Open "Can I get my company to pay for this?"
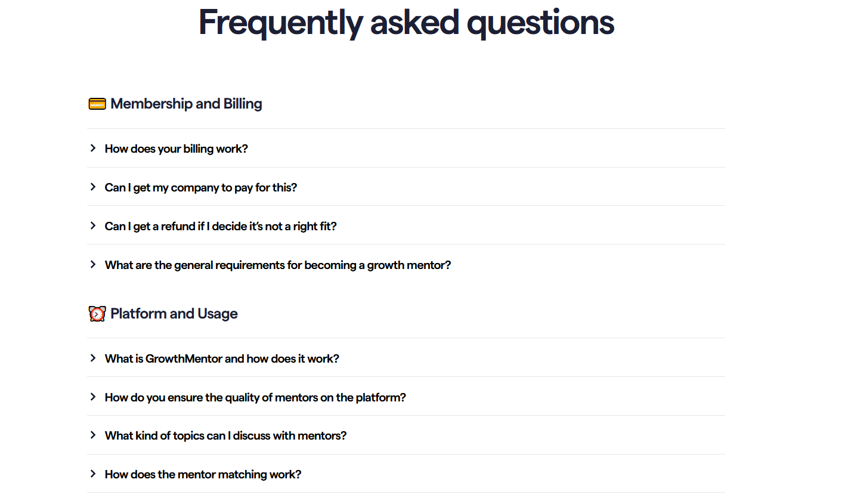The width and height of the screenshot is (851, 504). (200, 187)
